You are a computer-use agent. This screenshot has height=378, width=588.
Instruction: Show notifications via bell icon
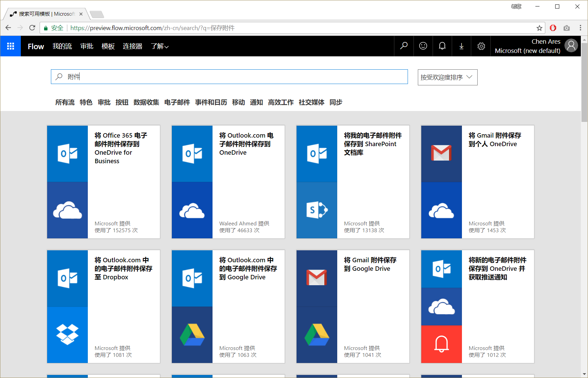442,46
